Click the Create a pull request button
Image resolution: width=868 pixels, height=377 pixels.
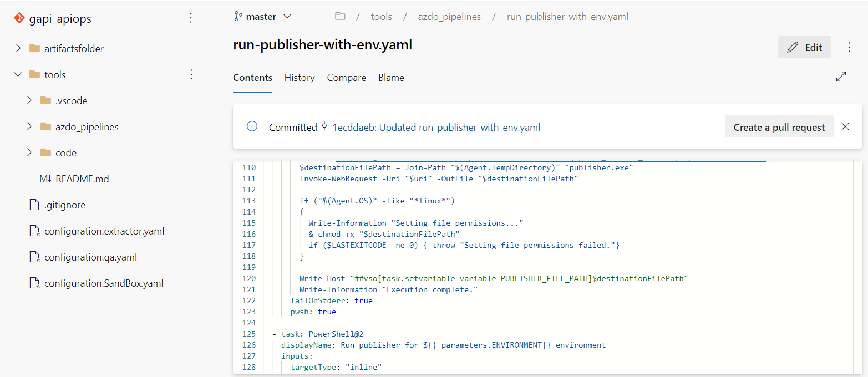[x=779, y=126]
